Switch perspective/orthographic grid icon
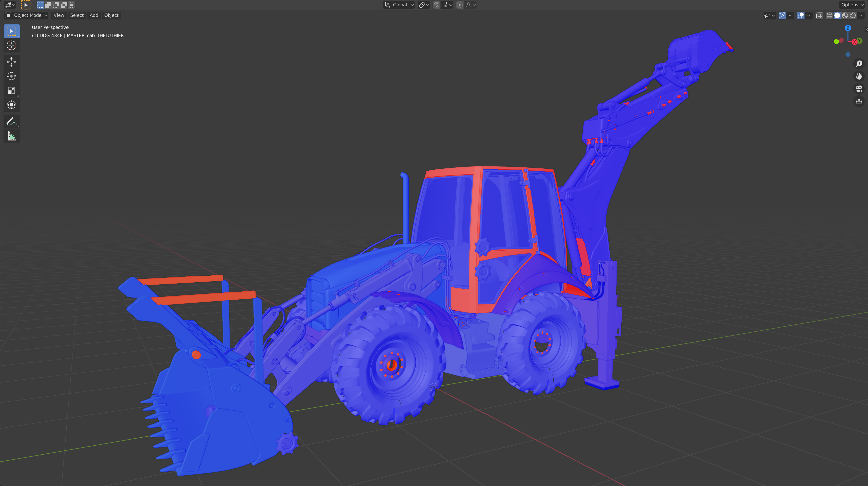This screenshot has width=868, height=486. [x=859, y=102]
